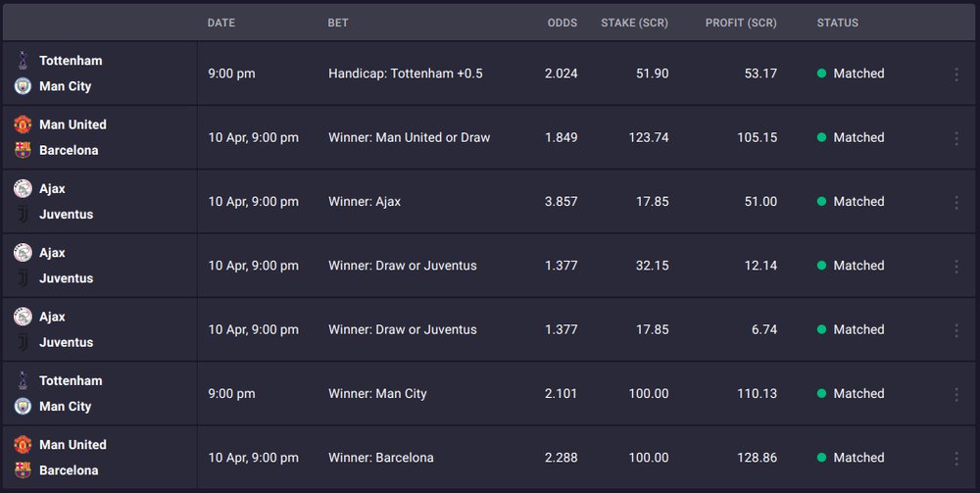Click the Man United crest in the 'Man United or Draw' row
This screenshot has height=493, width=980.
pyautogui.click(x=23, y=124)
